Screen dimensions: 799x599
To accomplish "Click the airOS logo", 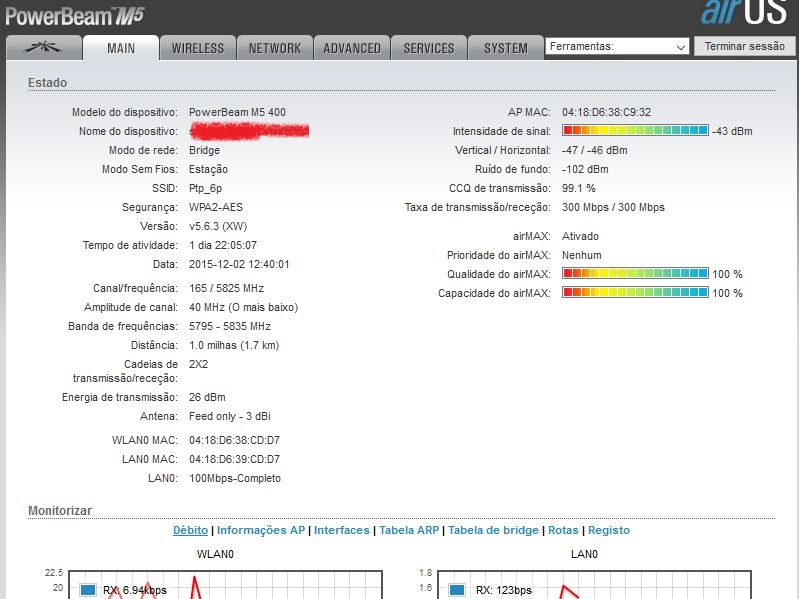I will (744, 12).
